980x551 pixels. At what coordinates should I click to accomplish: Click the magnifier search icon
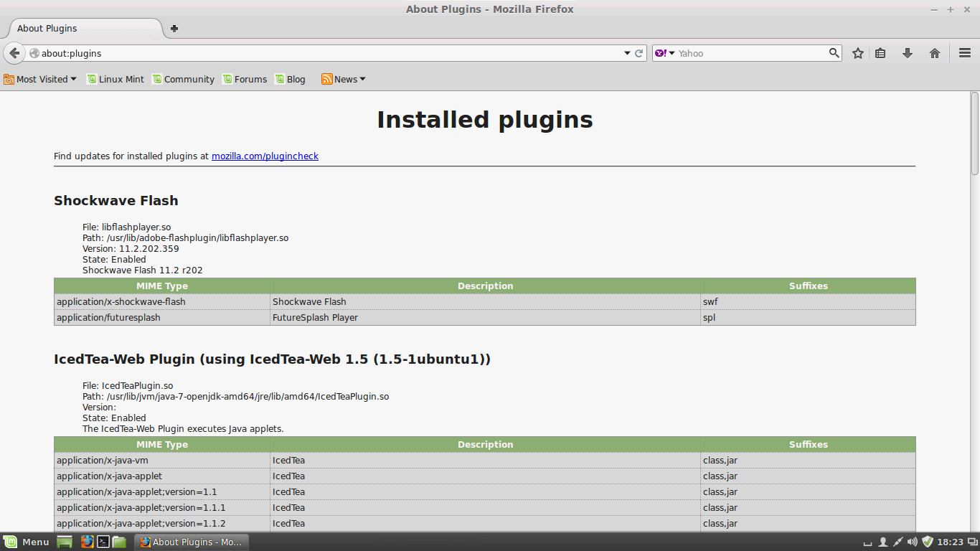point(834,52)
